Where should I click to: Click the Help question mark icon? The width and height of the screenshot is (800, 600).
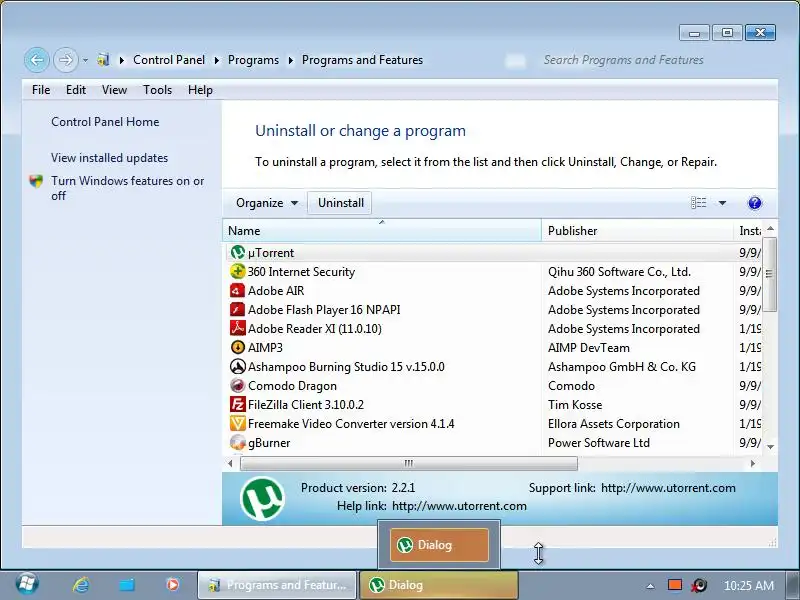click(x=755, y=203)
